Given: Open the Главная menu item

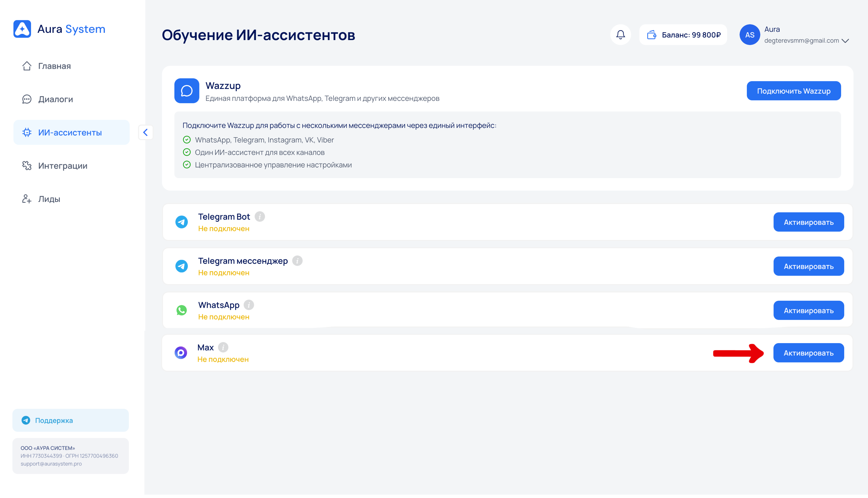Looking at the screenshot, I should (54, 66).
